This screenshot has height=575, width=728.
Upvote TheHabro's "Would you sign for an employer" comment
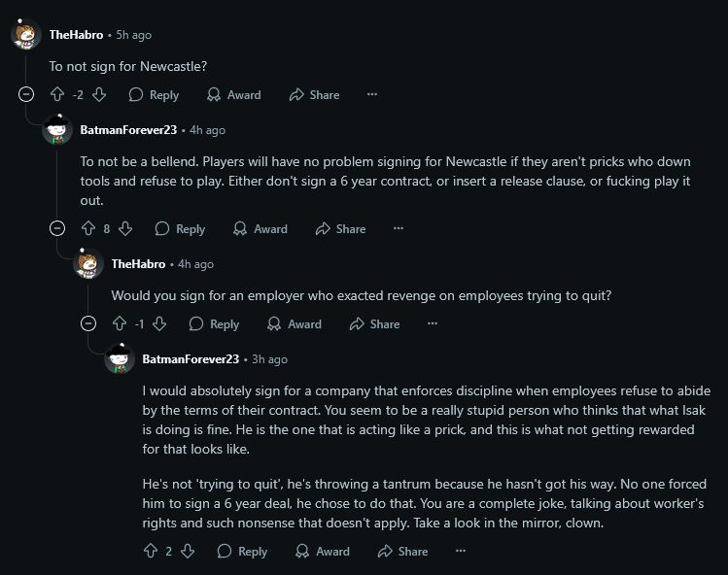coord(120,324)
